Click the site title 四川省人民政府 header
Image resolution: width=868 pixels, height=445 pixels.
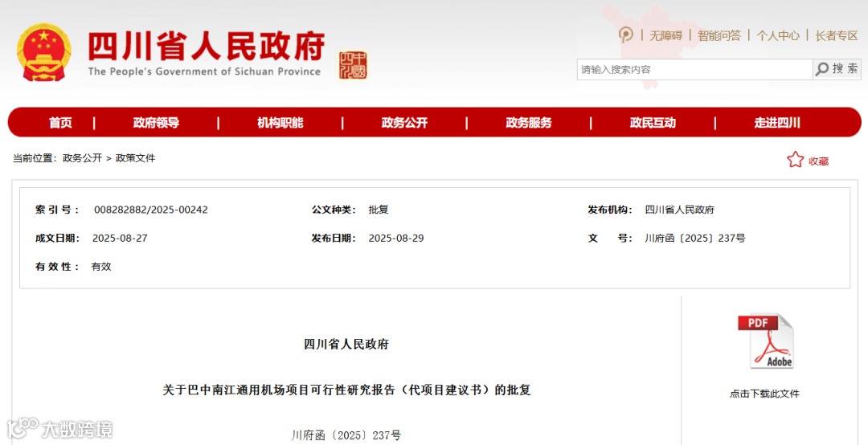point(206,46)
